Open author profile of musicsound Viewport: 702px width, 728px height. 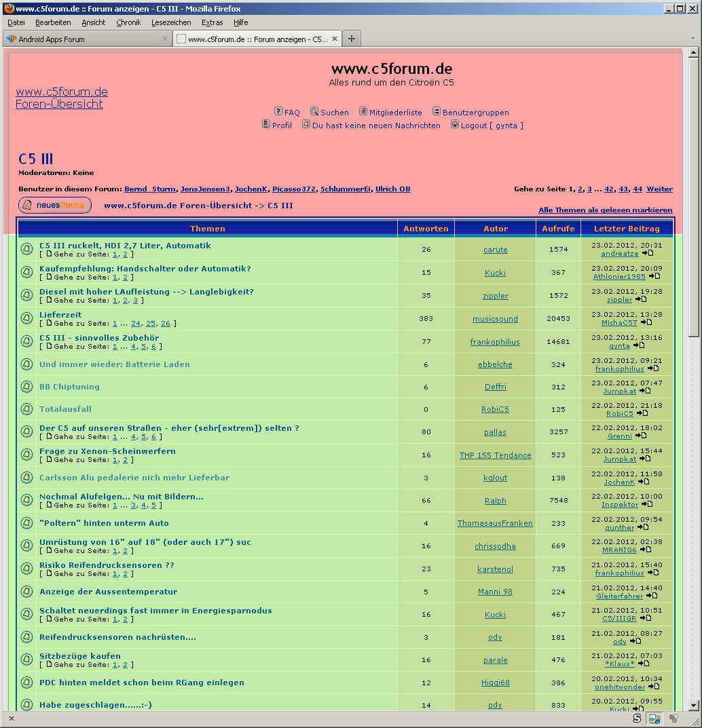pos(495,319)
